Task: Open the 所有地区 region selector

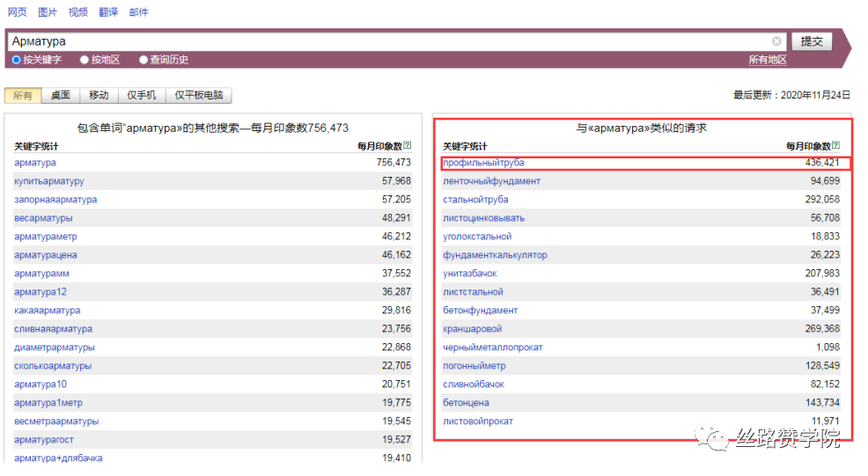Action: click(768, 60)
